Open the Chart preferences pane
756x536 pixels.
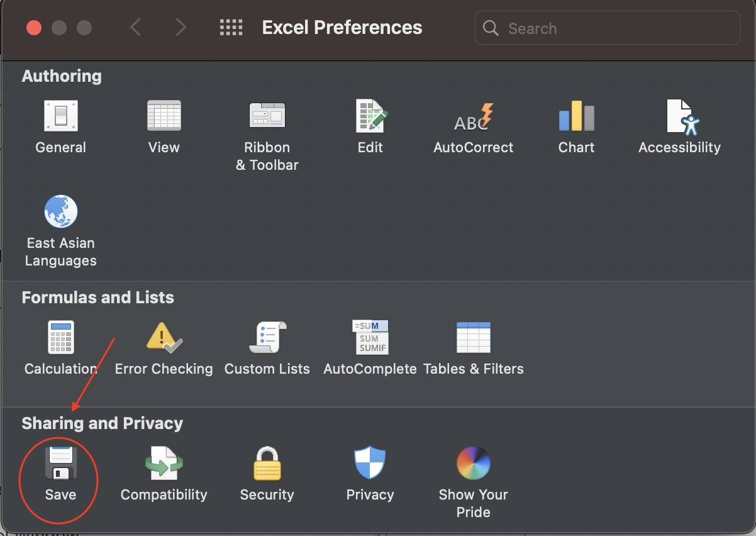577,117
